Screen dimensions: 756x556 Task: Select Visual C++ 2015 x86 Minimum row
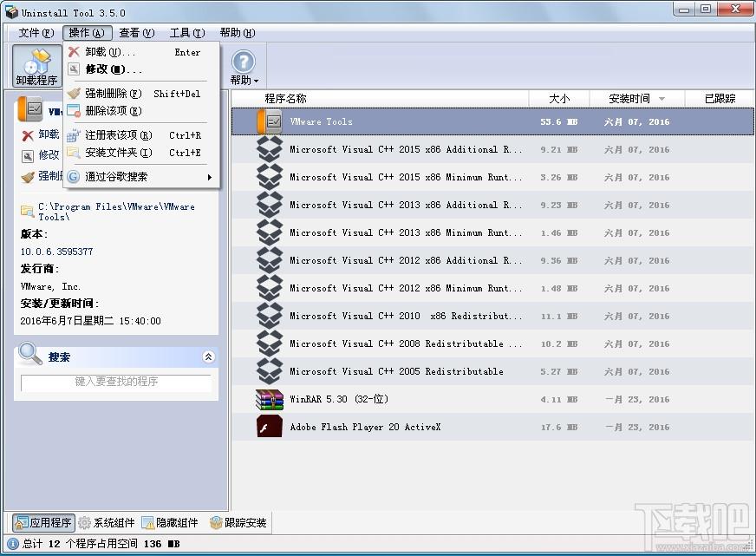click(x=492, y=178)
